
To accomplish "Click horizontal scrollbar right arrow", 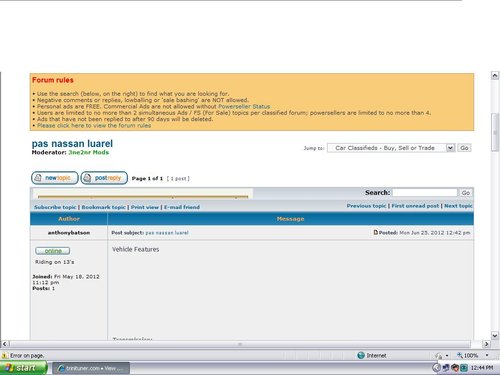I will point(486,344).
